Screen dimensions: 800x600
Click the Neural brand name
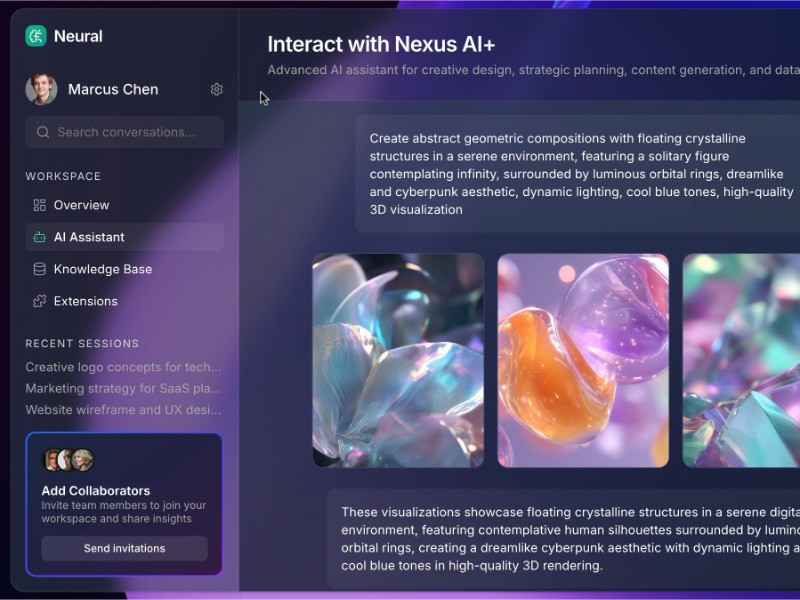78,36
